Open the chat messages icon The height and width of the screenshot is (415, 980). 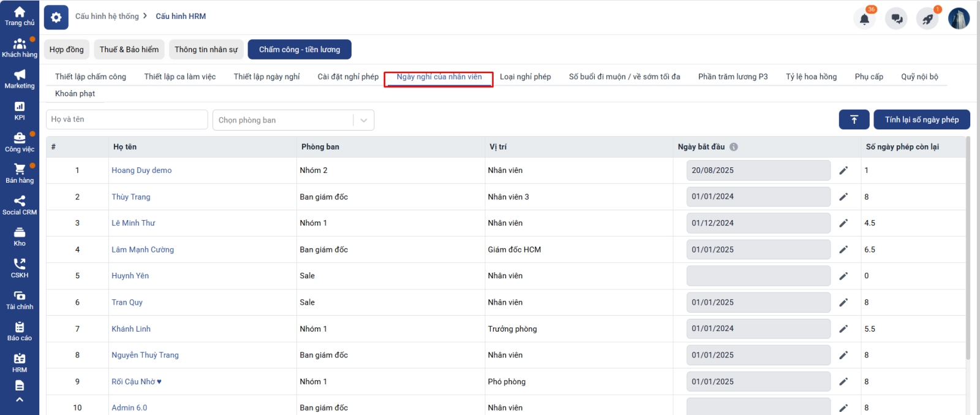pyautogui.click(x=896, y=19)
